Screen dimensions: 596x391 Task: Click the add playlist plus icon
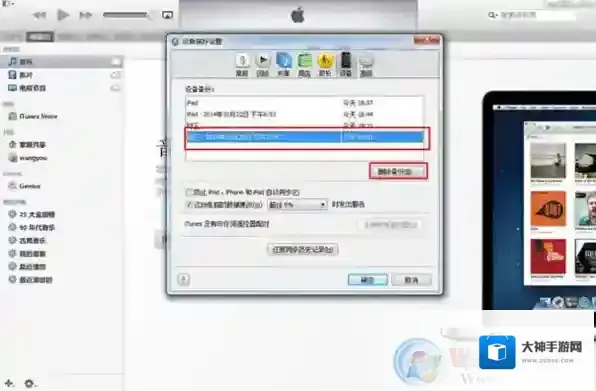tap(9, 383)
